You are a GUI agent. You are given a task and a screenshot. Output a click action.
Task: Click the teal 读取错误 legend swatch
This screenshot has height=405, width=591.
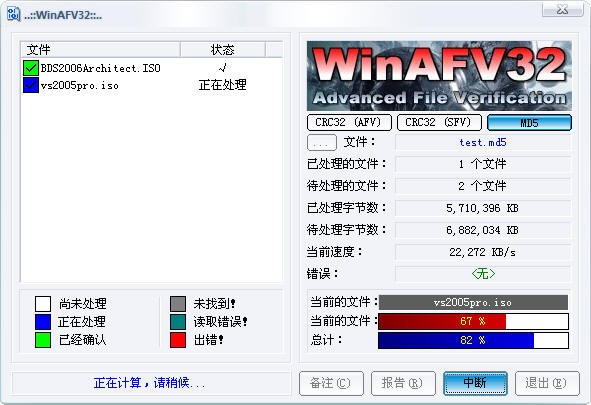coord(178,322)
